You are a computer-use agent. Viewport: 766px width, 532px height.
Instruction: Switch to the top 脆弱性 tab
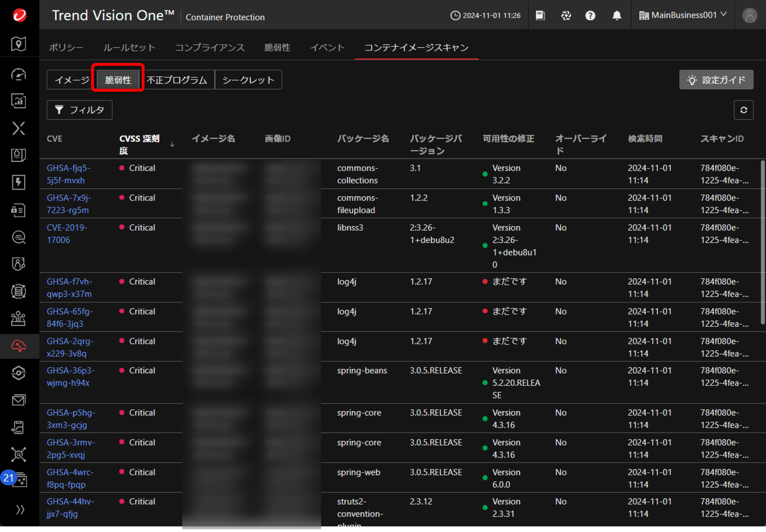tap(277, 47)
